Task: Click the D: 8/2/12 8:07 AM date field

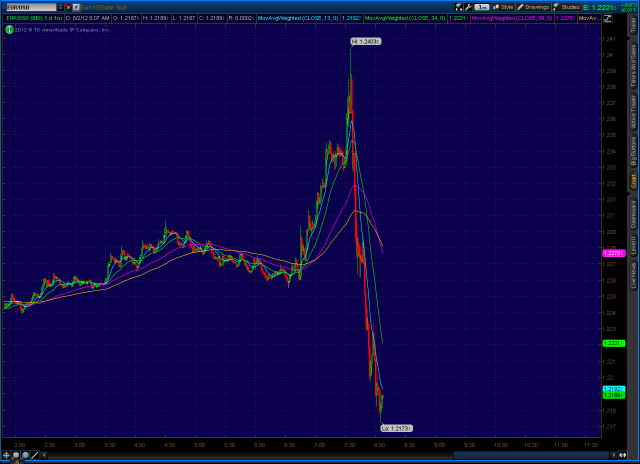Action: (x=87, y=18)
